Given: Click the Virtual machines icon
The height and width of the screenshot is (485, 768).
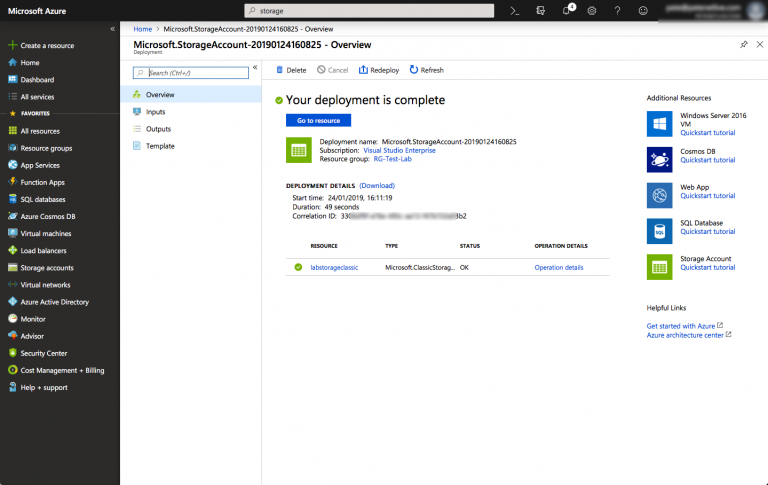Looking at the screenshot, I should [x=13, y=233].
